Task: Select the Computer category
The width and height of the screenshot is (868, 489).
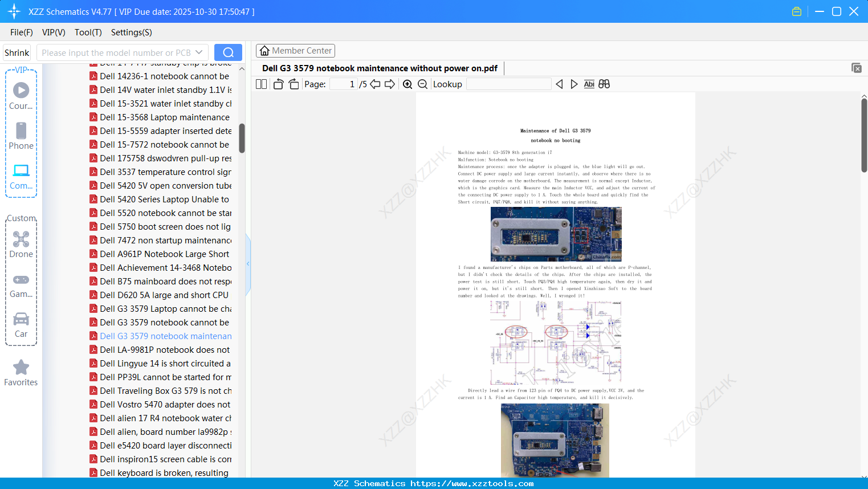Action: [21, 177]
